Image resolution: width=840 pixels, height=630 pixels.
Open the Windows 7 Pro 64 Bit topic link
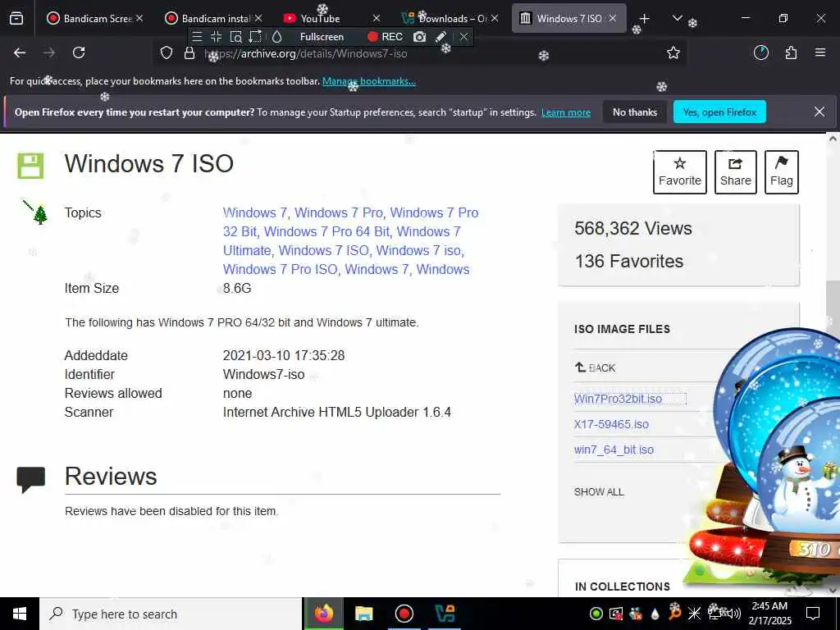[327, 231]
